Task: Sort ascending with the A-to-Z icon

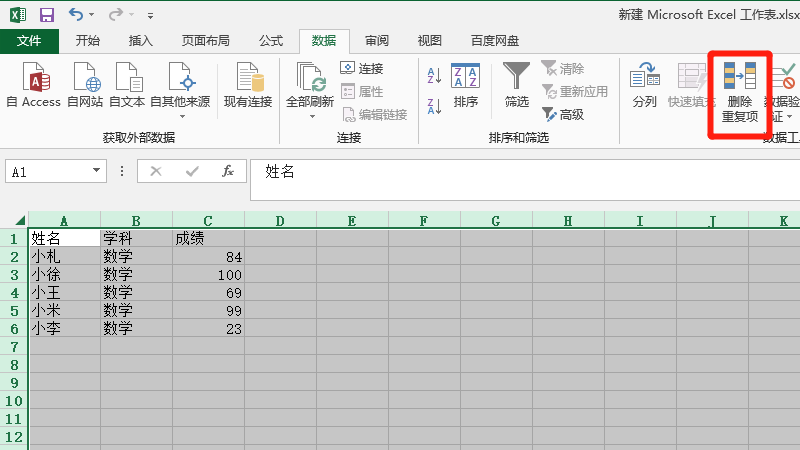Action: [434, 76]
